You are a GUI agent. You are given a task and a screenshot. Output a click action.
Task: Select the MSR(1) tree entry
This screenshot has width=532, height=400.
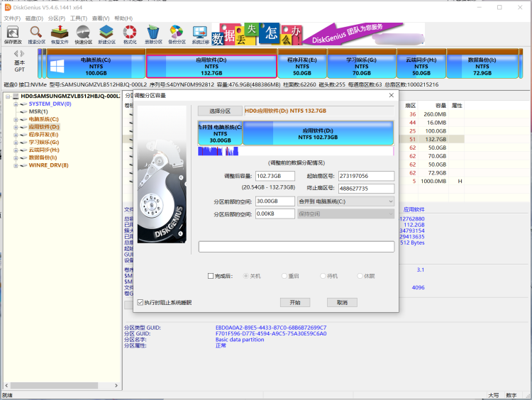click(38, 111)
